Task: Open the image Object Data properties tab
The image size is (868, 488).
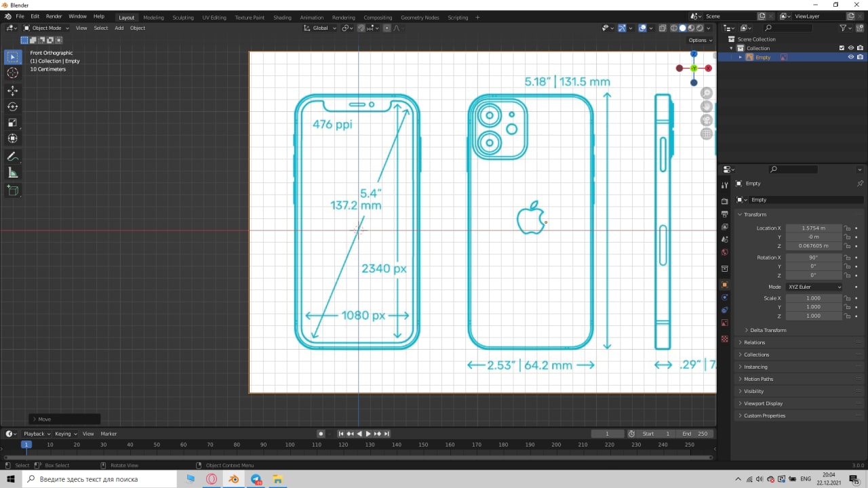Action: click(x=725, y=323)
